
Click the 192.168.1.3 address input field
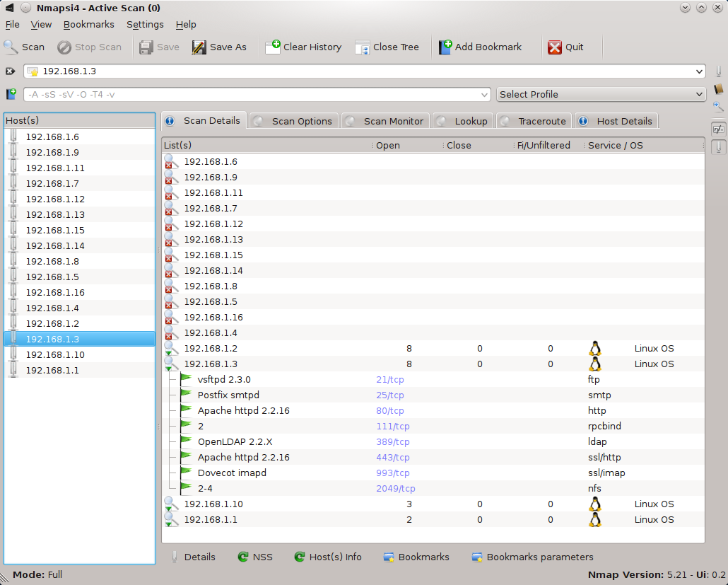(x=353, y=71)
